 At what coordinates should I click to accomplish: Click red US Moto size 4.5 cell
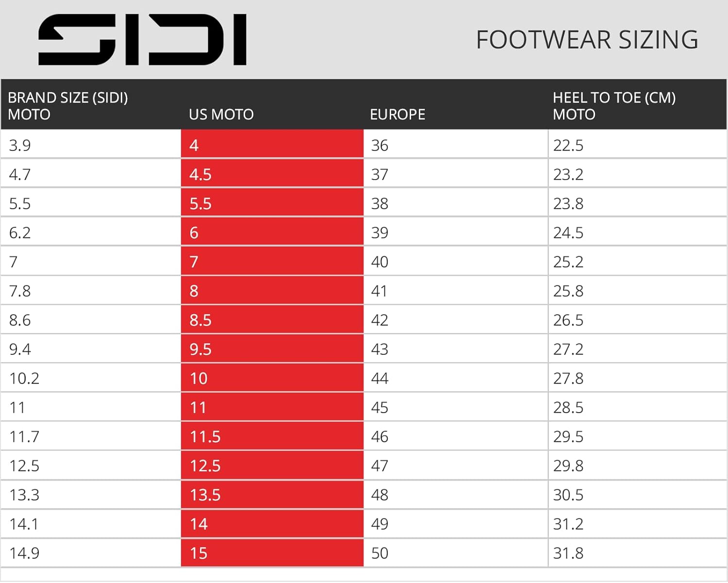(272, 174)
